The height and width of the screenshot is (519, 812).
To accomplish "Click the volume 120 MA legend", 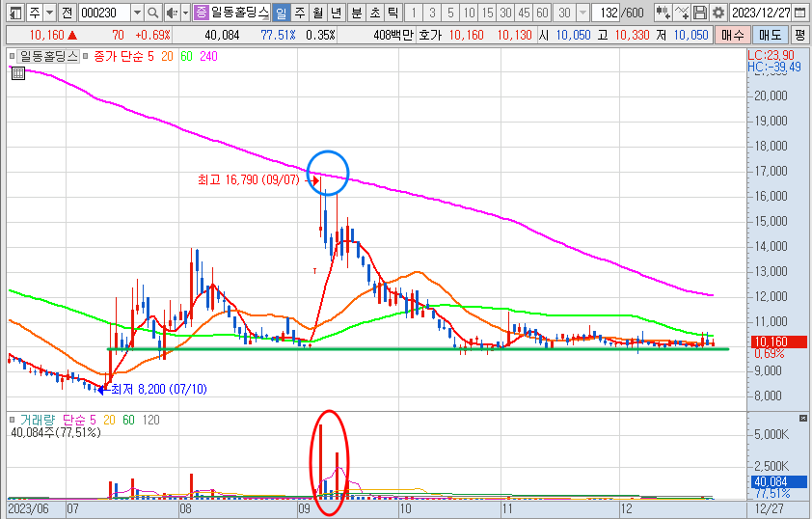I will [150, 420].
